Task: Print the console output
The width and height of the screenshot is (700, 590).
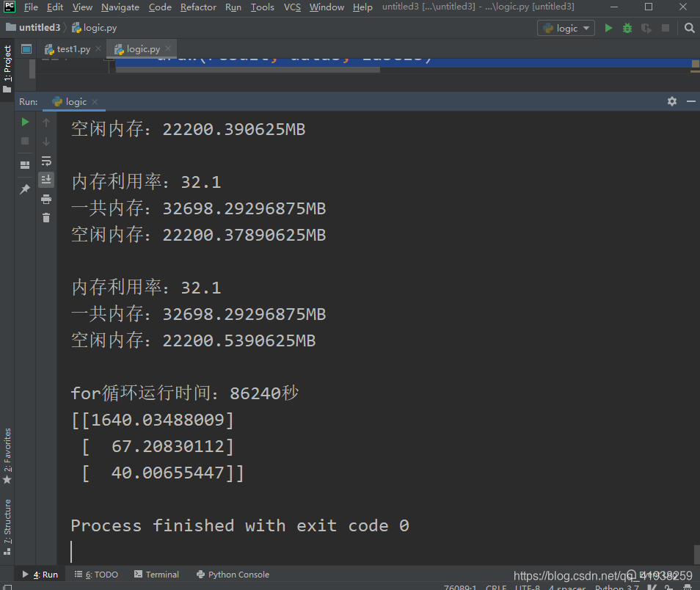Action: click(x=46, y=199)
